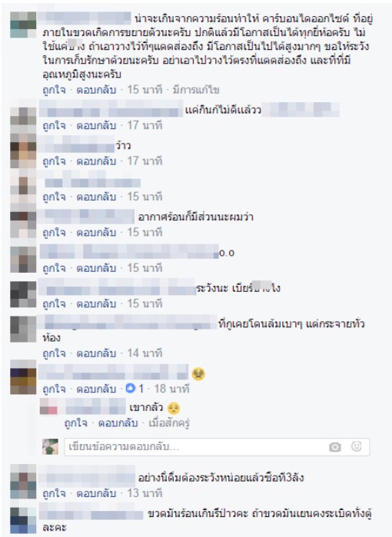Open your profile picture beside reply box
Image resolution: width=392 pixels, height=537 pixels.
(51, 447)
